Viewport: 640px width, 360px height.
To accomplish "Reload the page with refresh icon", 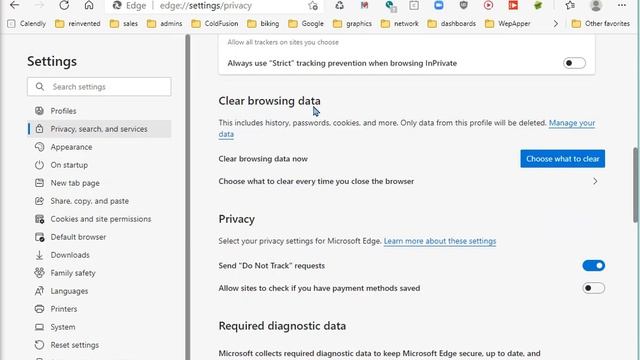I will click(64, 5).
